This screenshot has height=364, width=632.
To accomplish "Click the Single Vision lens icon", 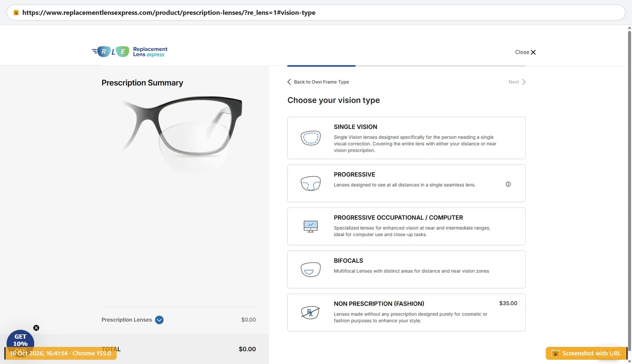I will tap(310, 138).
